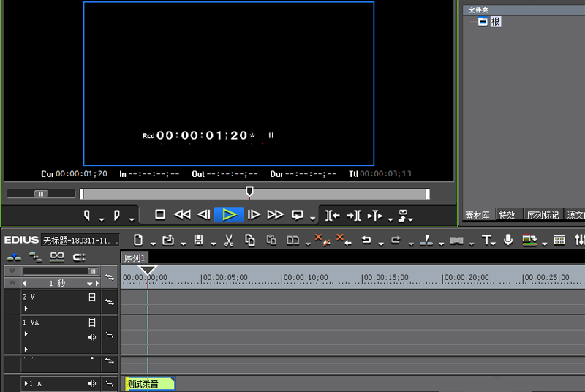The width and height of the screenshot is (585, 392).
Task: Click the Save project disk icon
Action: (198, 240)
